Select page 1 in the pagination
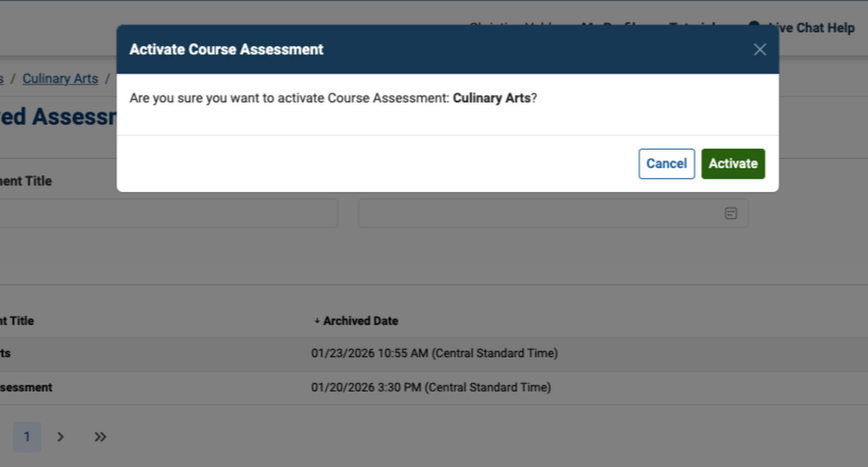This screenshot has height=467, width=868. [28, 437]
